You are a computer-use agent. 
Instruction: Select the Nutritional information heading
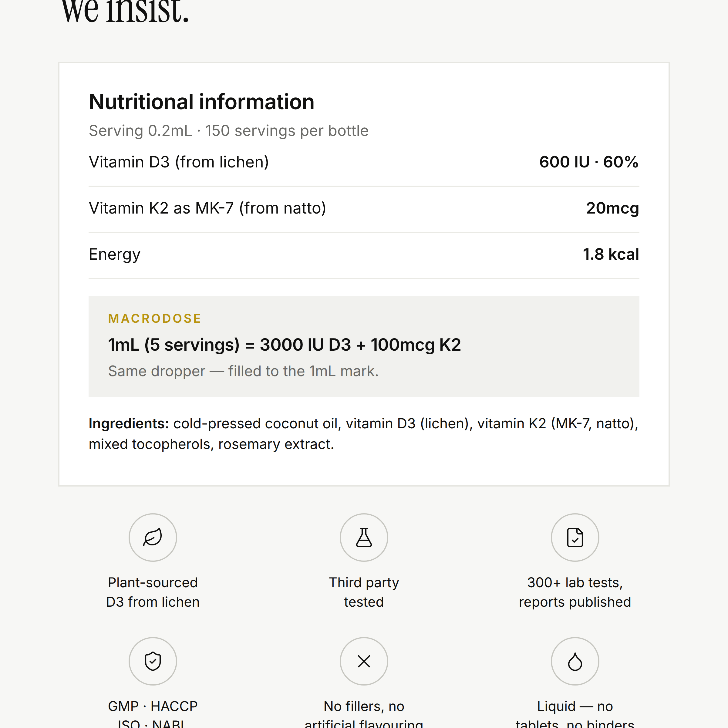pyautogui.click(x=202, y=102)
